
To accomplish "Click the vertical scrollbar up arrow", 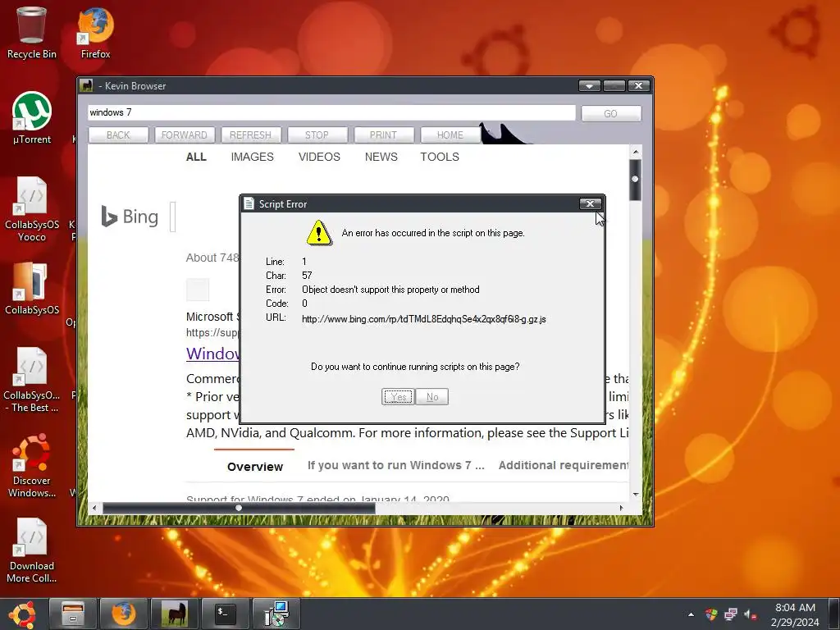I will click(x=636, y=152).
